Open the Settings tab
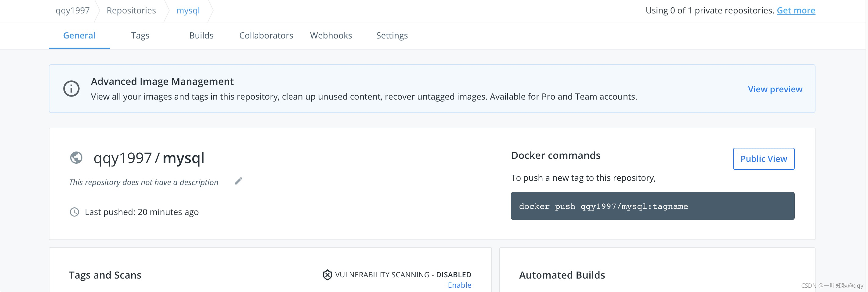 [392, 35]
